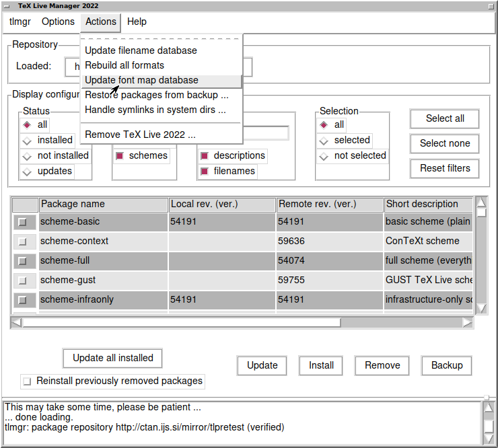This screenshot has height=448, width=498.
Task: Click the horizontal scrollbar thumb of package table
Action: (182, 323)
